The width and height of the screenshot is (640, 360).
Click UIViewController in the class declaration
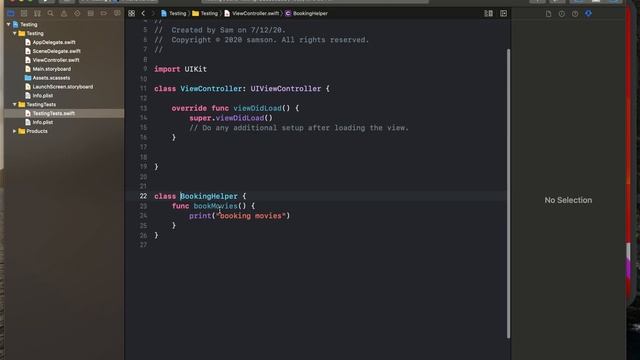pyautogui.click(x=286, y=89)
